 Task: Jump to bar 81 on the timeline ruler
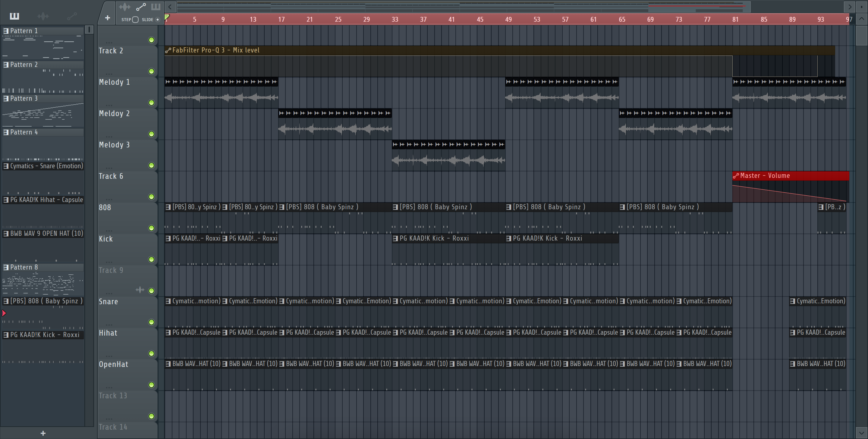coord(735,19)
